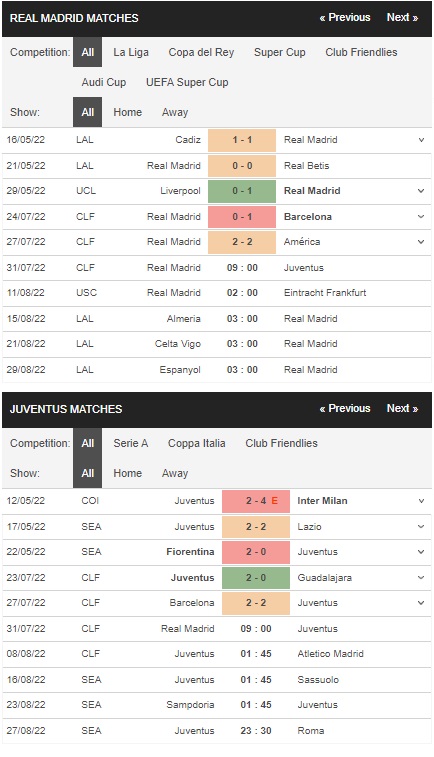Go to Previous Real Madrid matches

345,17
